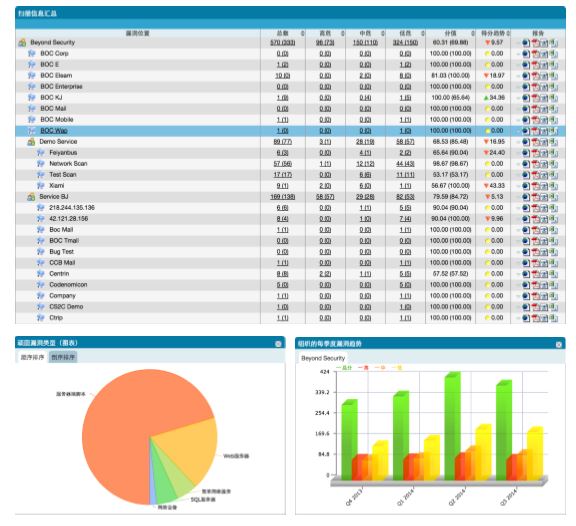Open green spreadsheet report for BOC KJ
Viewport: 576px width, 526px height.
coord(554,98)
